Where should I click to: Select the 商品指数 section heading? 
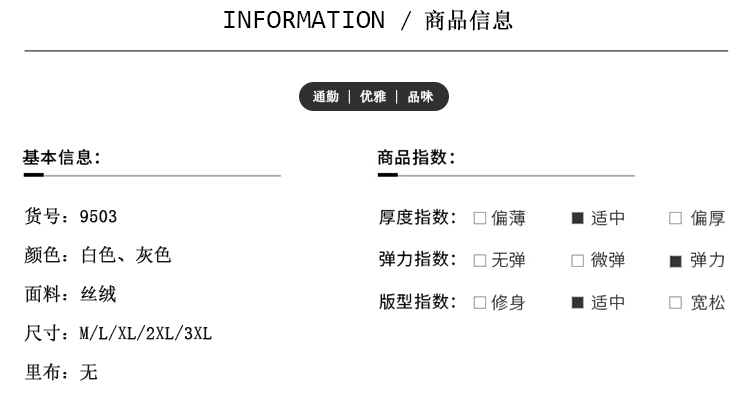point(416,157)
